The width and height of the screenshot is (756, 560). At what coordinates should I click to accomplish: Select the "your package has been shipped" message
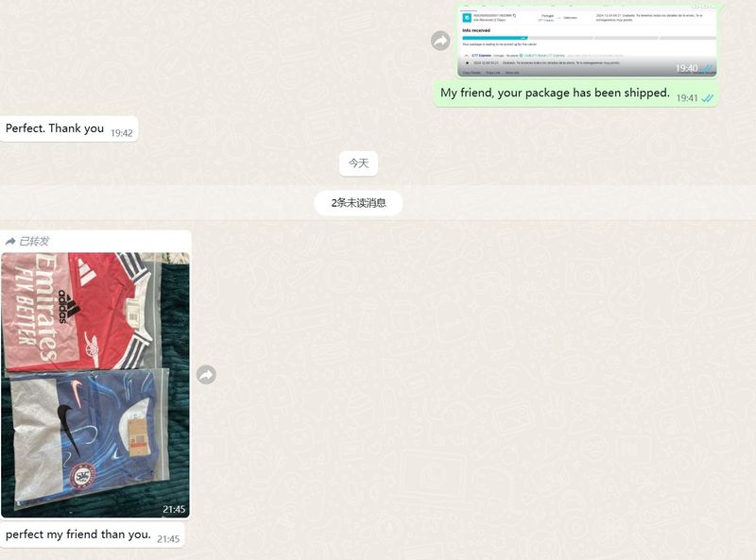click(x=555, y=93)
